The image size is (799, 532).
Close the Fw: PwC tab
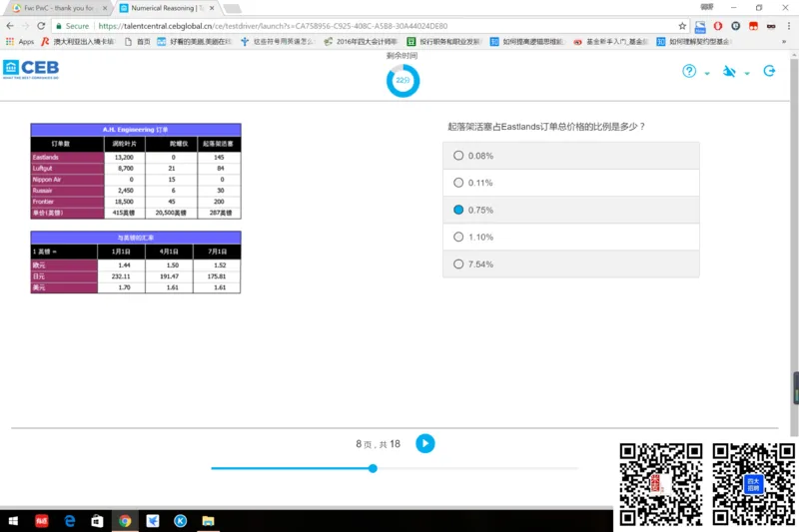tap(105, 8)
